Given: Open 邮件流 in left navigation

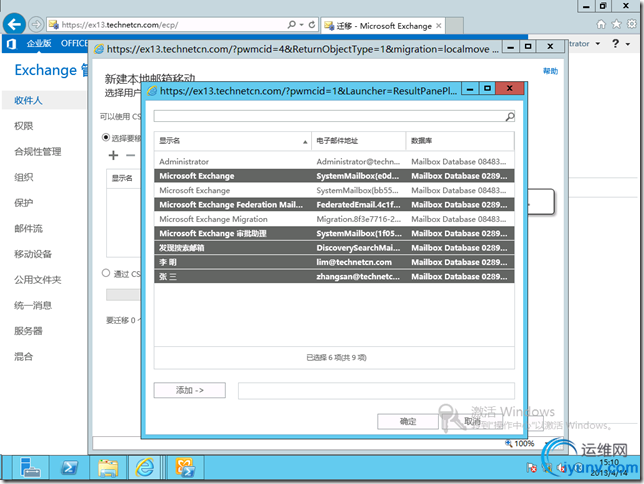Looking at the screenshot, I should 28,228.
